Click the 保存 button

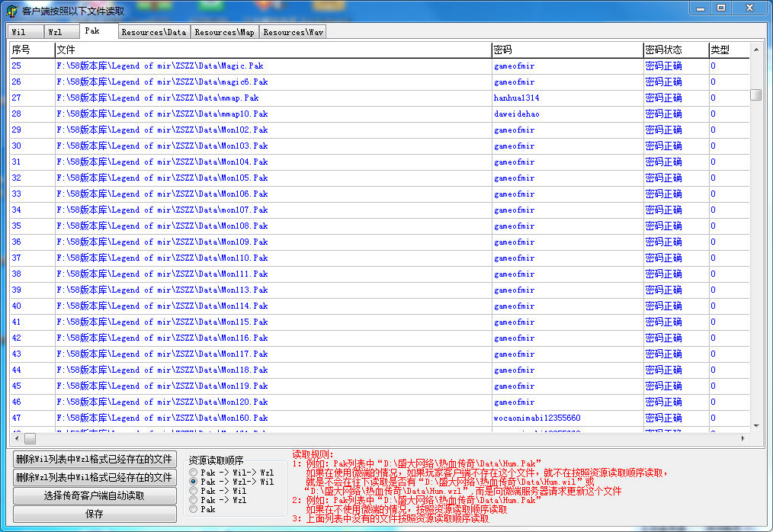coord(95,514)
